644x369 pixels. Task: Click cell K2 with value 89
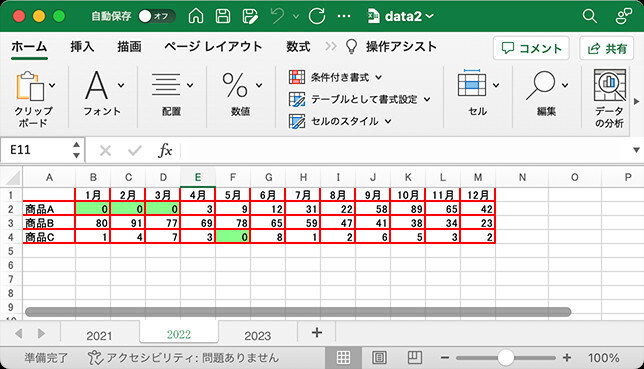[408, 209]
